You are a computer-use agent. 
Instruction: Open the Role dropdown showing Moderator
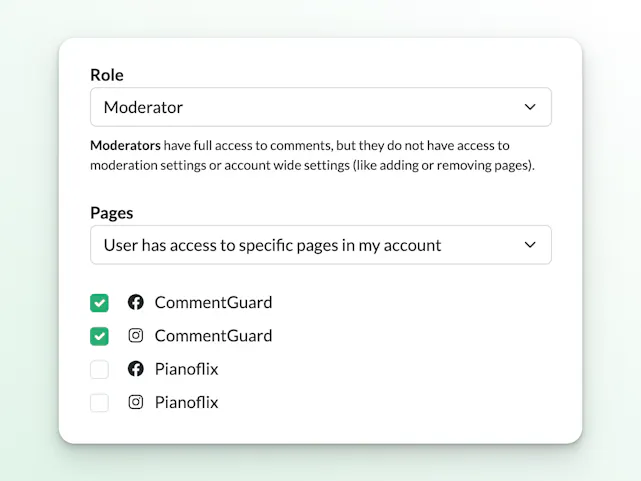tap(320, 107)
